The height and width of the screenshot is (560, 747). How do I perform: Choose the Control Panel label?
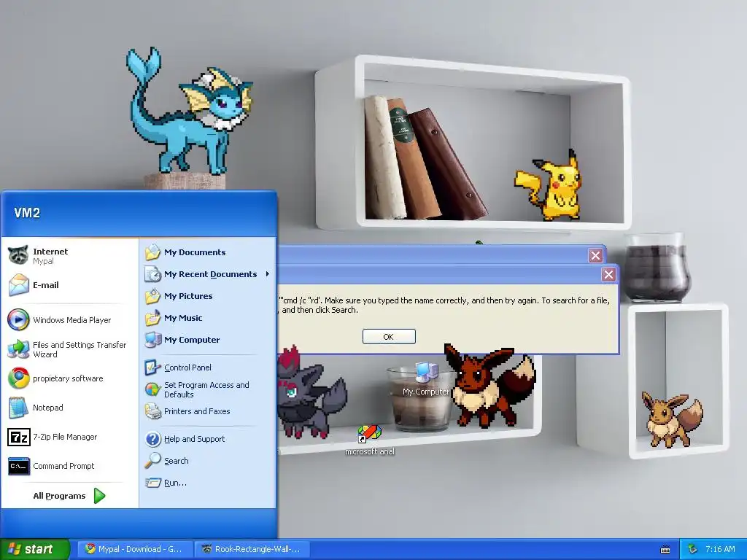[x=187, y=367]
